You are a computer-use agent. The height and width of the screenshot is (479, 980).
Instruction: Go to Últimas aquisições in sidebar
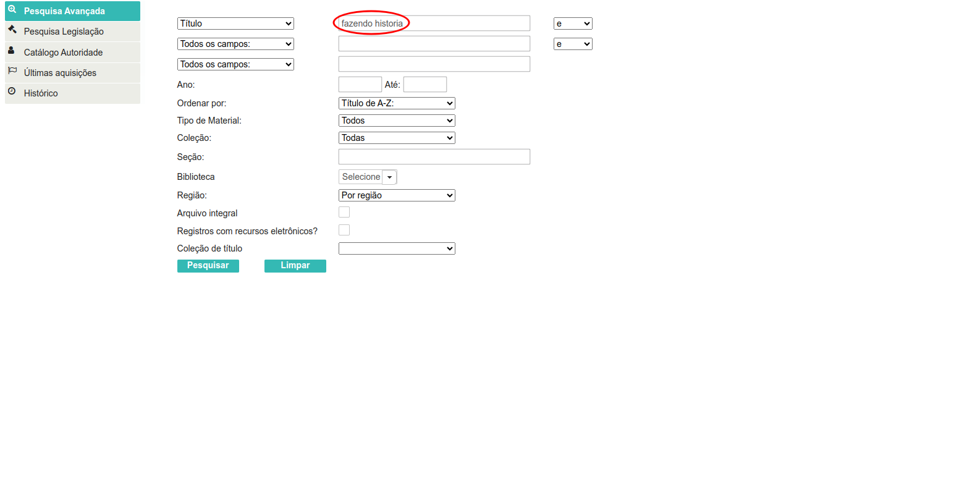click(60, 73)
